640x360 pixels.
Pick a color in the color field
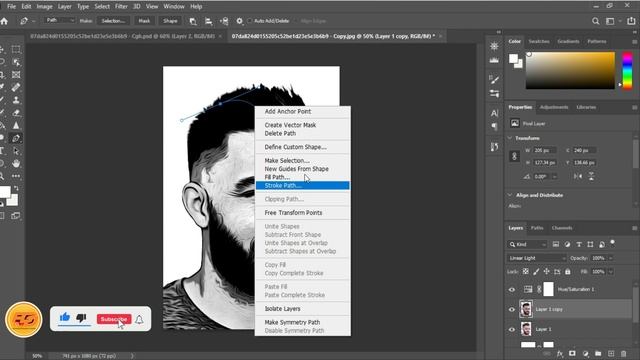pyautogui.click(x=570, y=70)
